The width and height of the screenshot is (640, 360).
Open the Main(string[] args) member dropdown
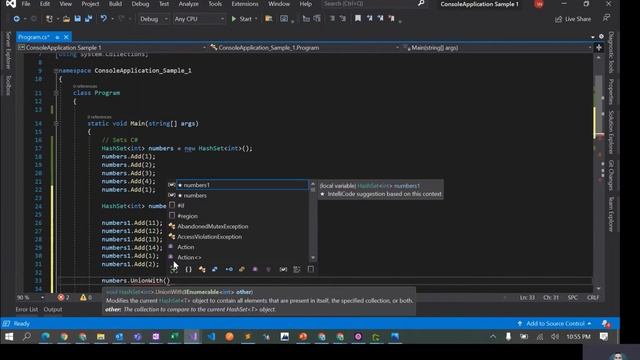point(497,48)
